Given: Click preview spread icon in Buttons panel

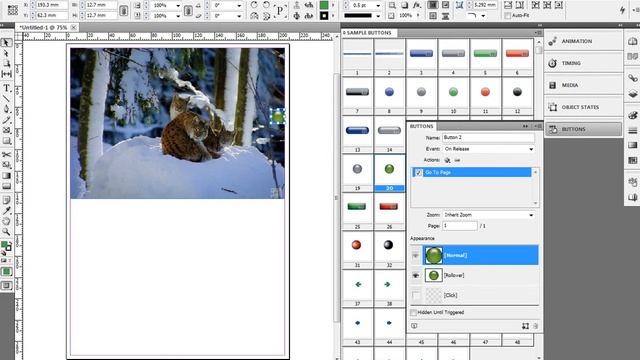Looking at the screenshot, I should tap(414, 326).
